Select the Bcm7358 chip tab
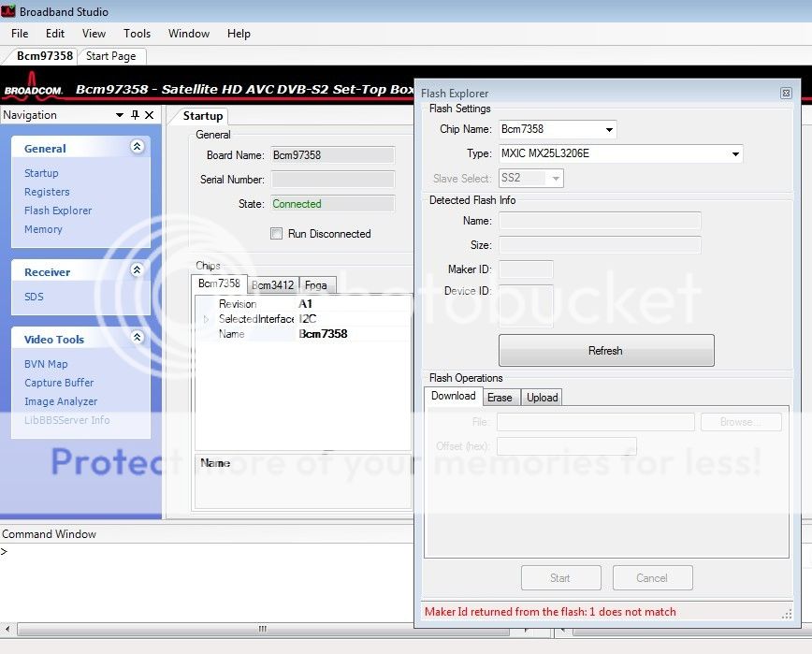Image resolution: width=812 pixels, height=654 pixels. [219, 283]
